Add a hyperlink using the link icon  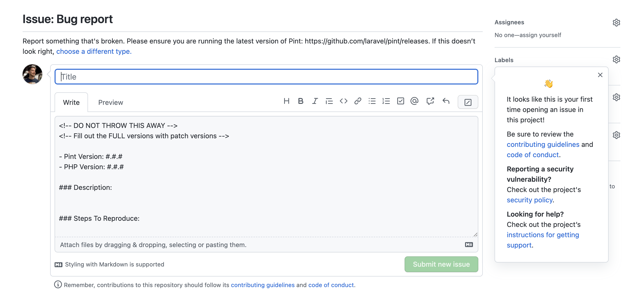click(357, 101)
